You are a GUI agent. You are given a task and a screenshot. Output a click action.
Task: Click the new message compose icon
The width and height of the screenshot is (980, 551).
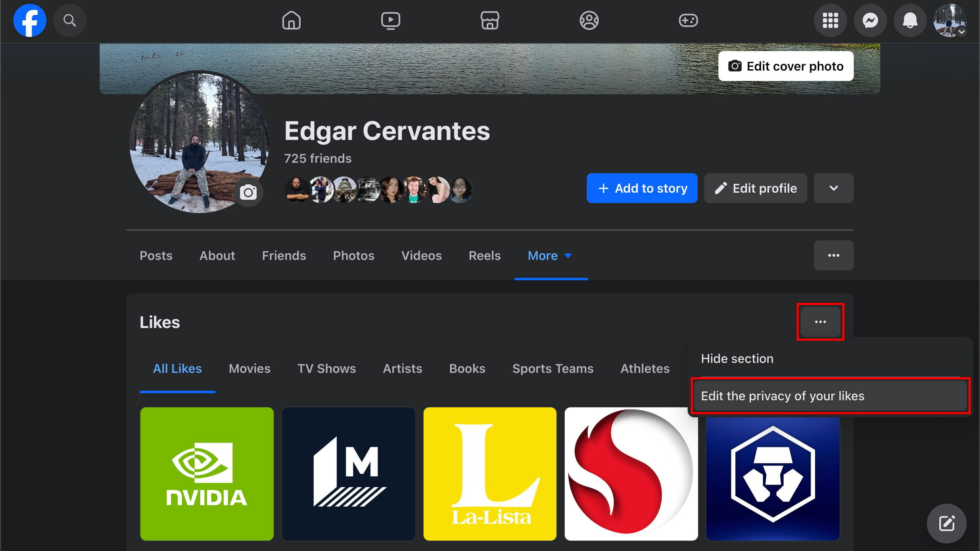pos(946,523)
